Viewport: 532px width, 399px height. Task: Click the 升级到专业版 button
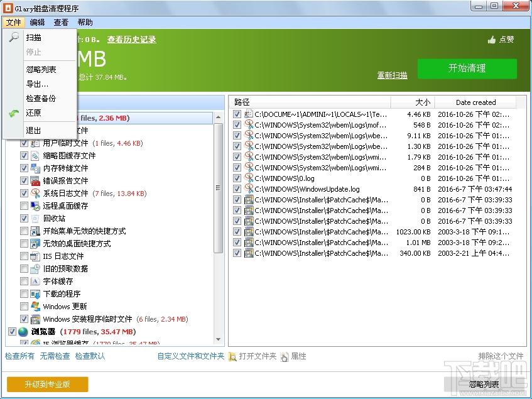point(48,384)
